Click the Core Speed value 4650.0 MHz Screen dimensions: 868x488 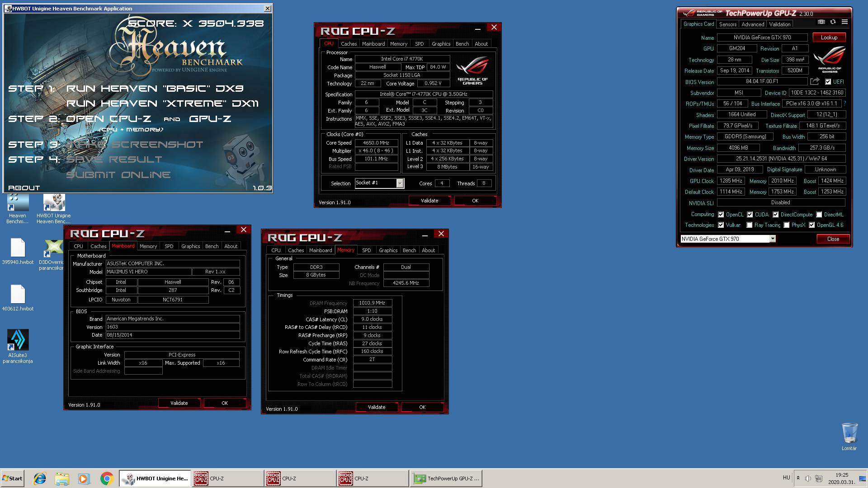tap(376, 143)
